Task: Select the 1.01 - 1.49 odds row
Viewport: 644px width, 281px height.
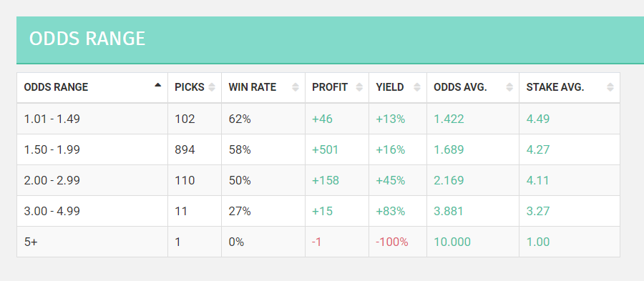Action: [x=318, y=119]
